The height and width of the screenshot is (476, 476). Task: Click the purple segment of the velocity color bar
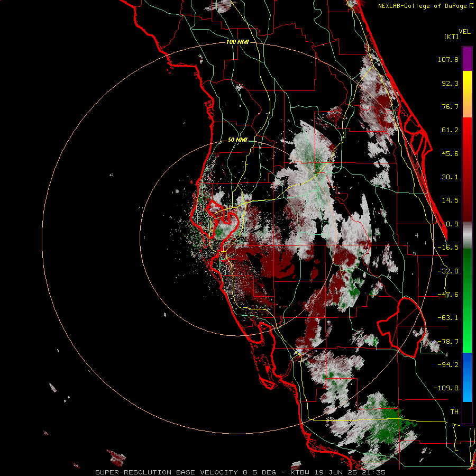coord(467,59)
